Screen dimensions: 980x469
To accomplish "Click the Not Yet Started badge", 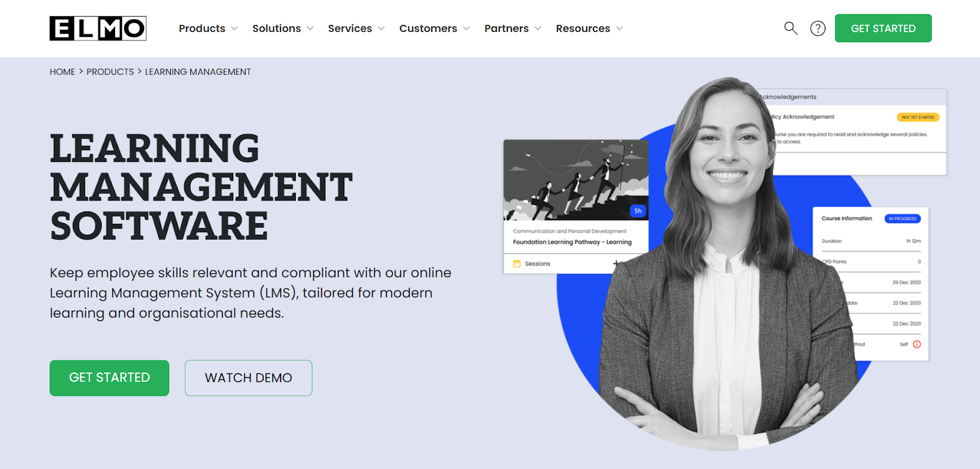I will (918, 117).
